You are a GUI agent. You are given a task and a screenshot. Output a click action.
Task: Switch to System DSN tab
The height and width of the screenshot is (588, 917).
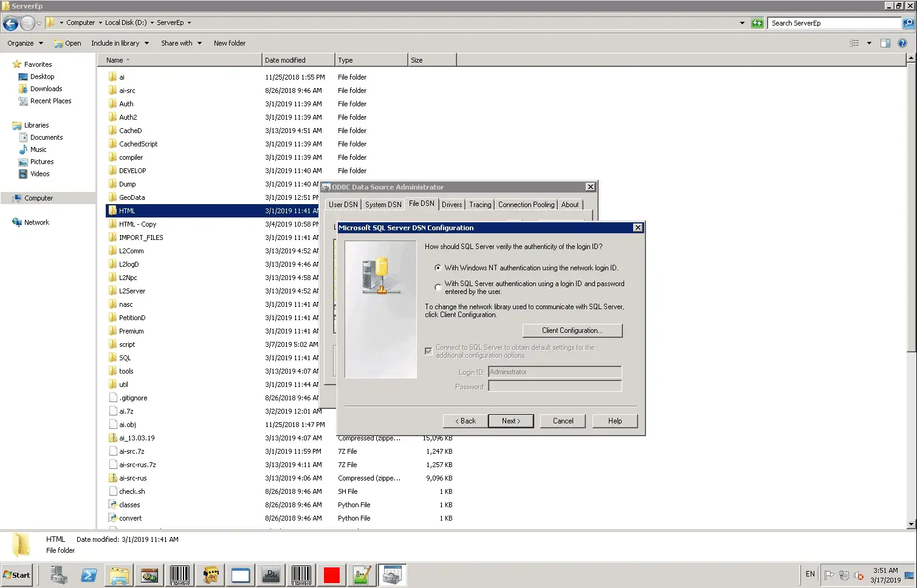coord(383,205)
